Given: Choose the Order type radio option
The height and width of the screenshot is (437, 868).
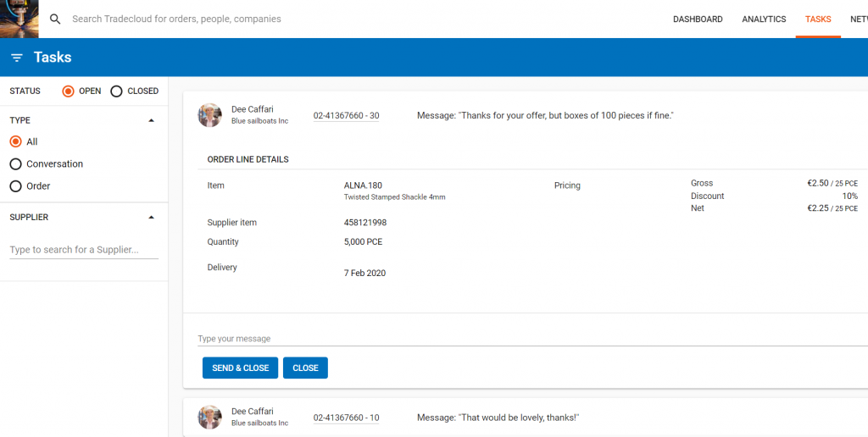Looking at the screenshot, I should pos(15,185).
